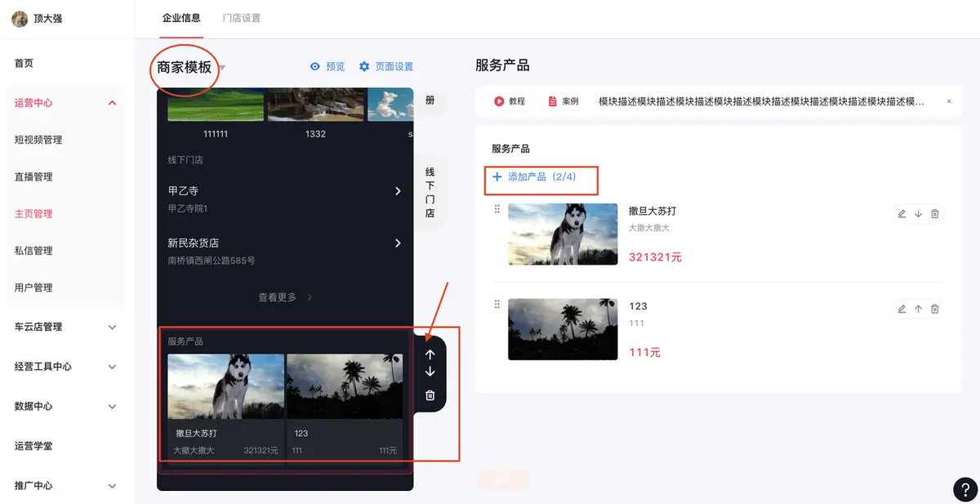Screen dimensions: 980x504
Task: Click the user avatar for 顶大强
Action: coord(20,19)
